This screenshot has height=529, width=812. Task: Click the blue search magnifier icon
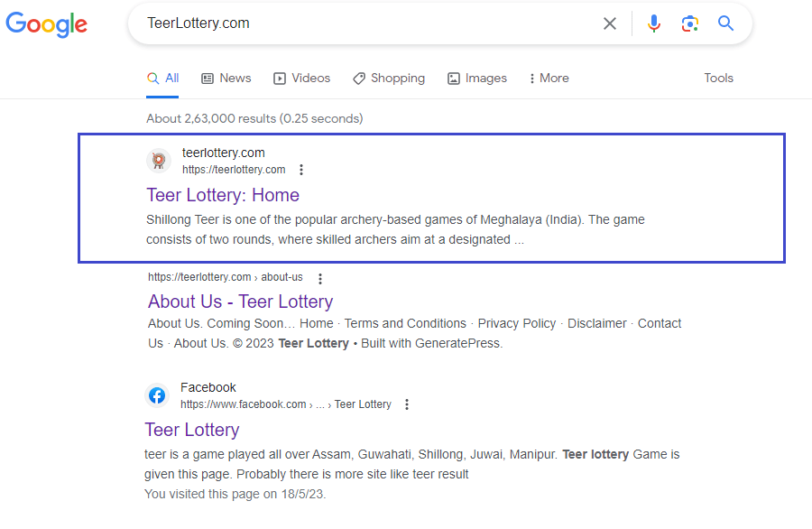coord(726,23)
